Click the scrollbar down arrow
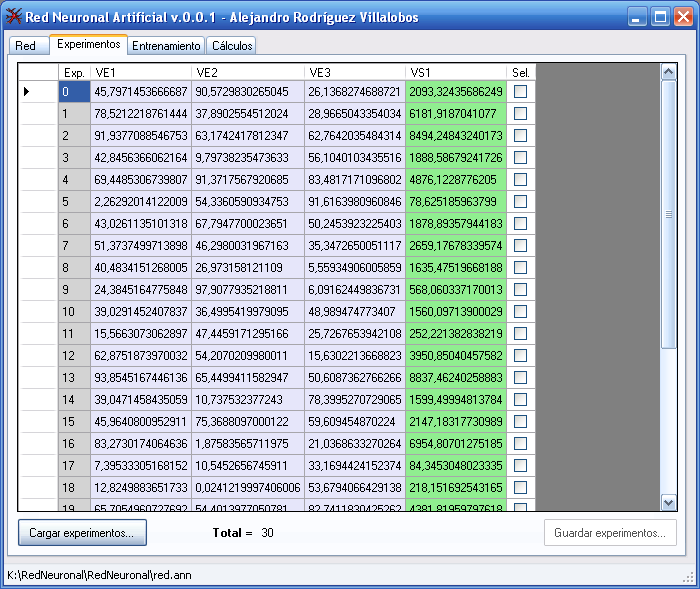Image resolution: width=700 pixels, height=589 pixels. 669,503
